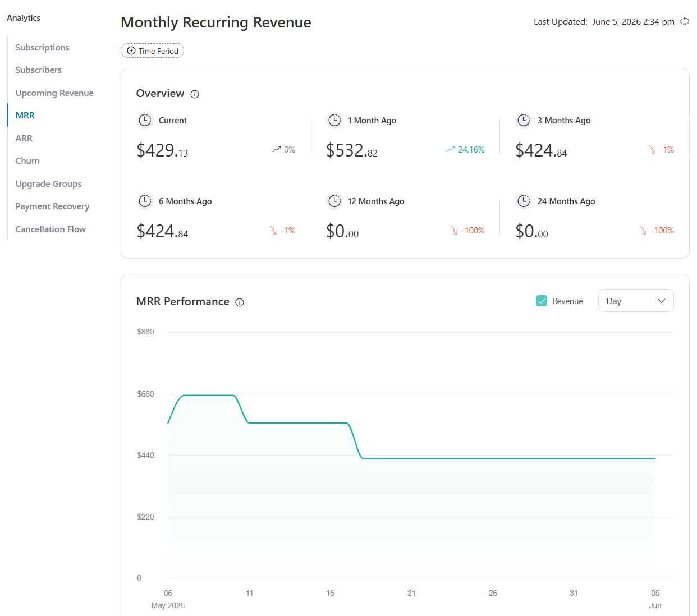
Task: Click the downward arrow beside -100% under 24 Months Ago
Action: pyautogui.click(x=643, y=230)
